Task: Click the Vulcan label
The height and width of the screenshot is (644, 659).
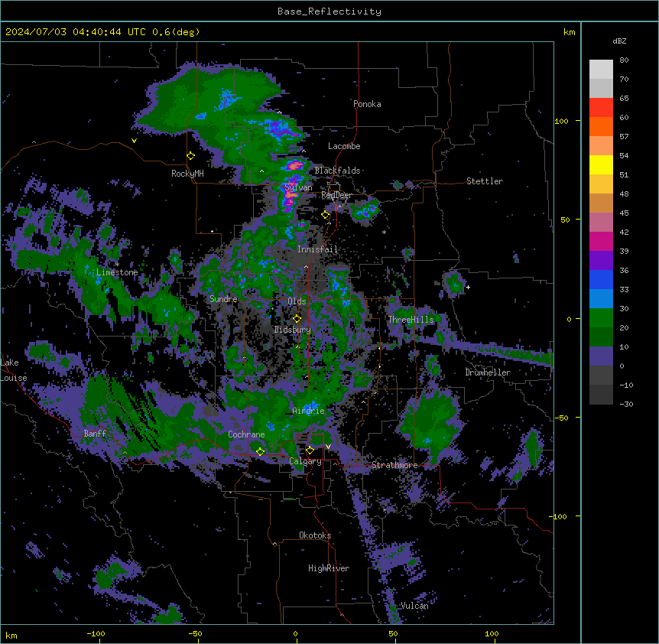Action: coord(414,606)
